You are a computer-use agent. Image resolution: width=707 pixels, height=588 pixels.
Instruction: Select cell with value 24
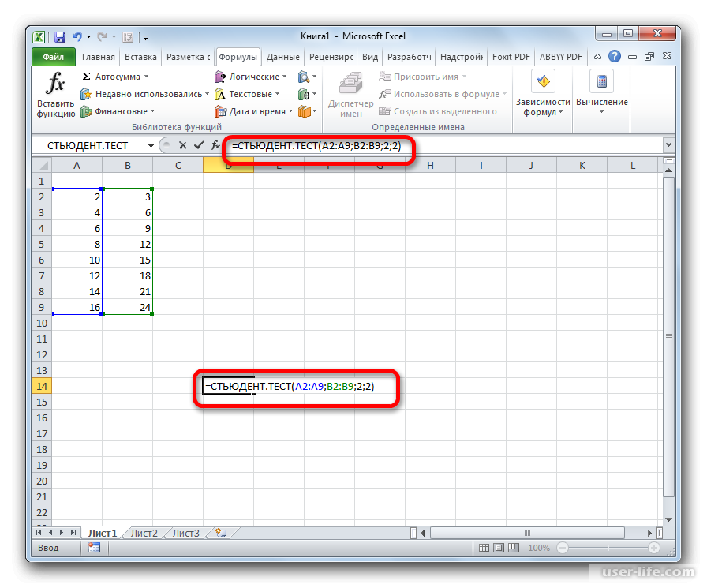pos(128,307)
